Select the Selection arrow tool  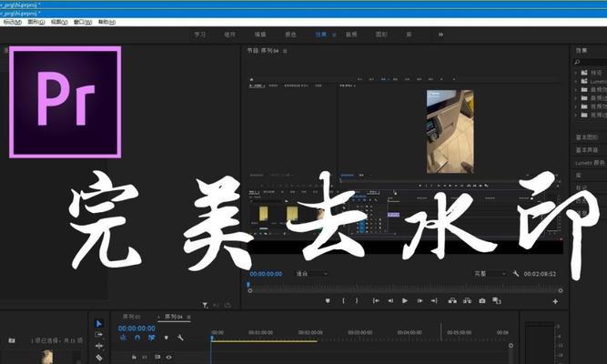(x=98, y=323)
